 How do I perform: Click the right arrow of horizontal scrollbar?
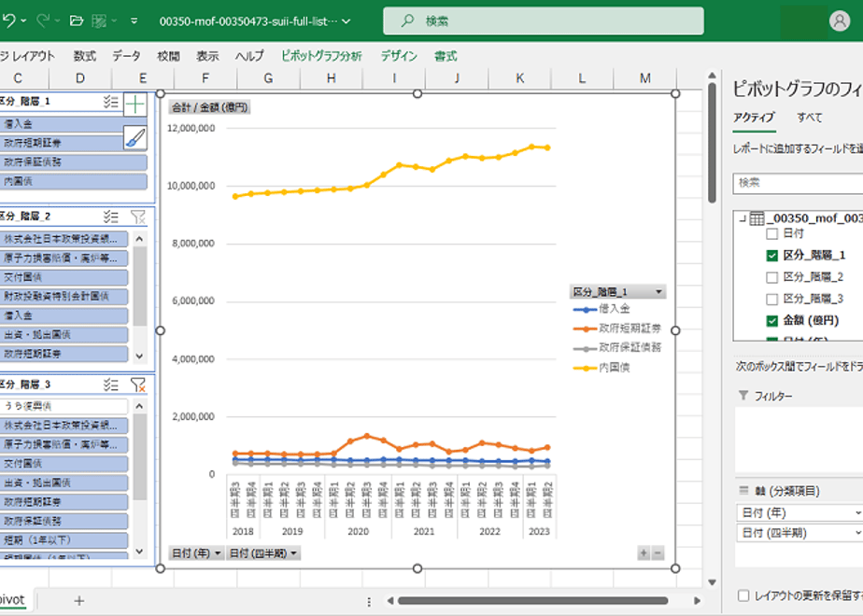(x=697, y=601)
